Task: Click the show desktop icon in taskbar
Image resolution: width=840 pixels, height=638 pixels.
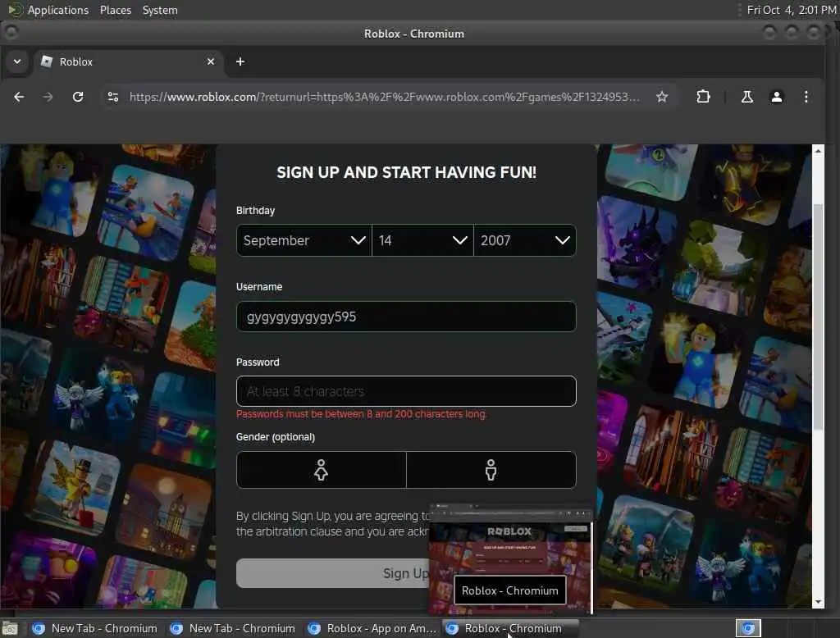Action: click(x=10, y=628)
